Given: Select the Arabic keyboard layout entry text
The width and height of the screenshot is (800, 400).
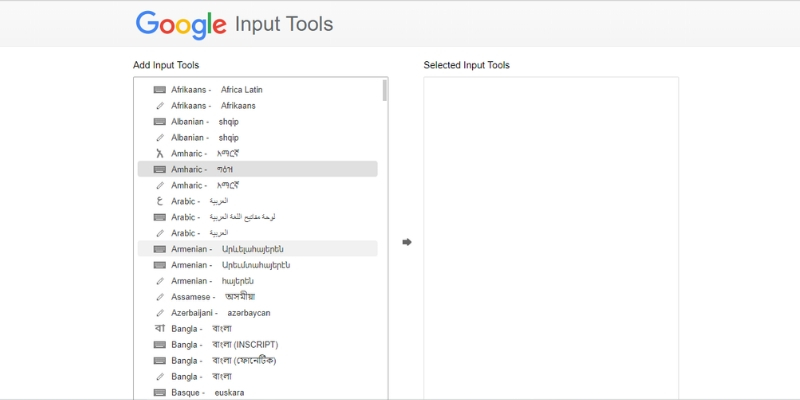Looking at the screenshot, I should coord(223,217).
